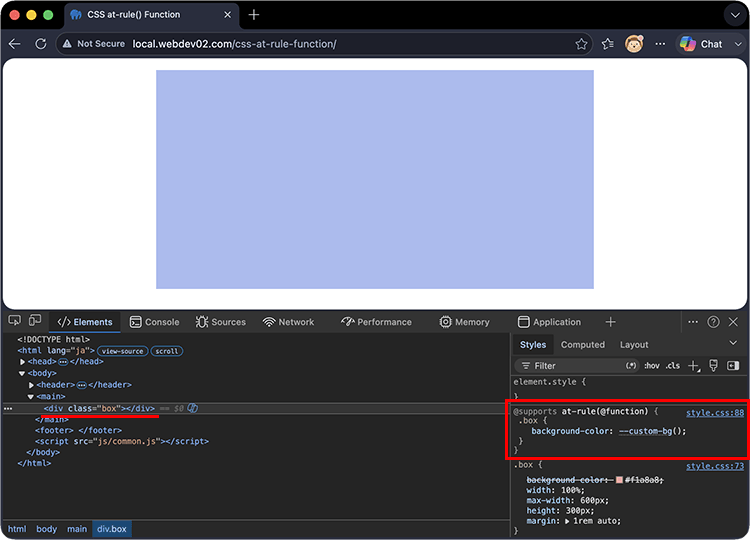Select the script js/common.js node
This screenshot has height=540, width=750.
point(121,441)
